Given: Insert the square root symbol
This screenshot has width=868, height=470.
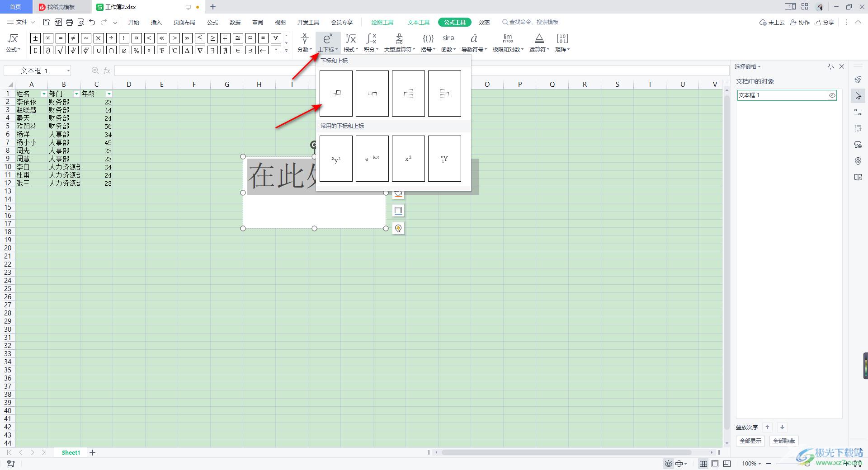Looking at the screenshot, I should pyautogui.click(x=61, y=50).
